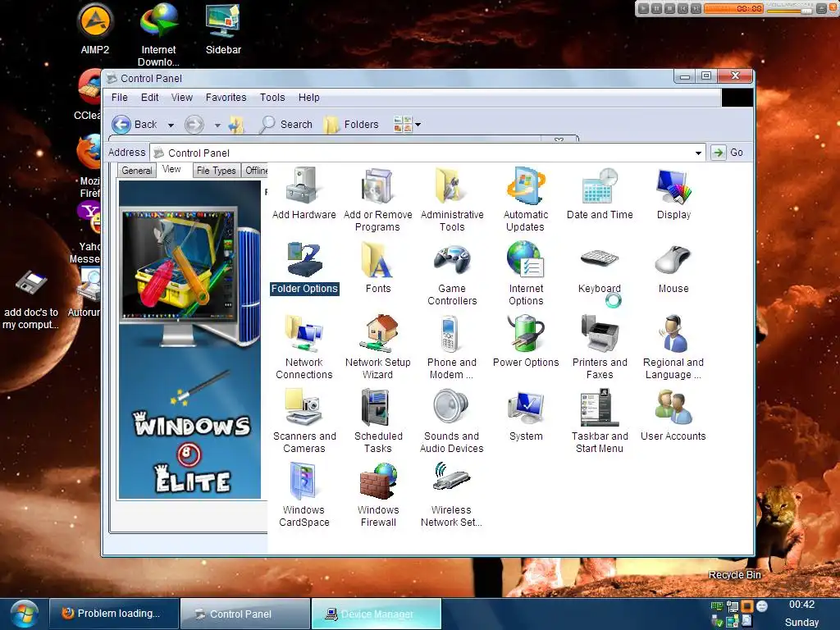840x630 pixels.
Task: Click the AIMP2 desktop icon
Action: 95,30
